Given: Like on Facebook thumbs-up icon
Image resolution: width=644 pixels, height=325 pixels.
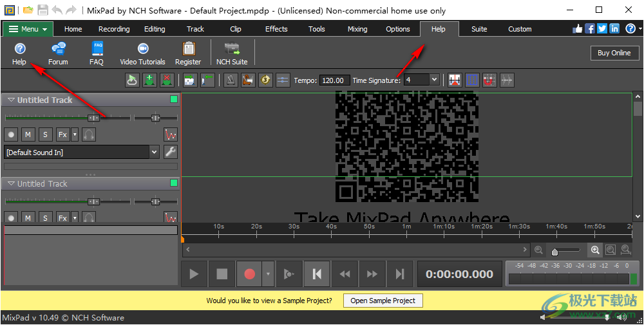Looking at the screenshot, I should coord(578,28).
